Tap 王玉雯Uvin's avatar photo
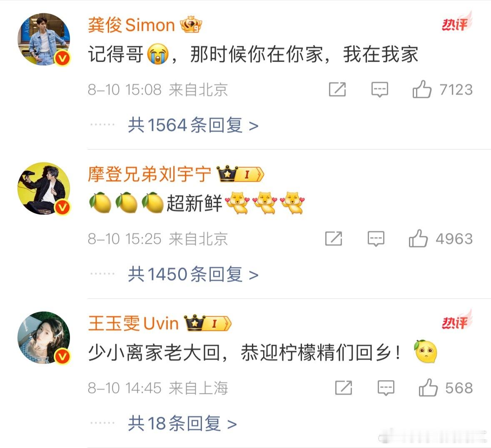Screen dimensions: 491x448 coord(44,338)
